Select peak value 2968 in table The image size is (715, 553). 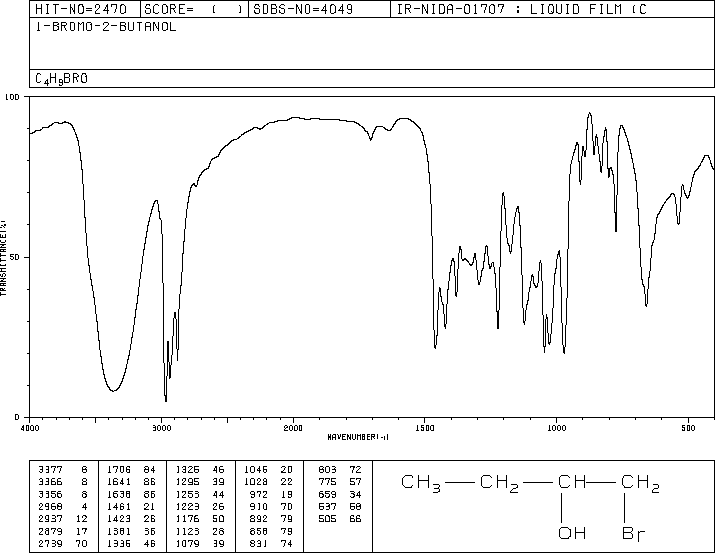coord(51,506)
